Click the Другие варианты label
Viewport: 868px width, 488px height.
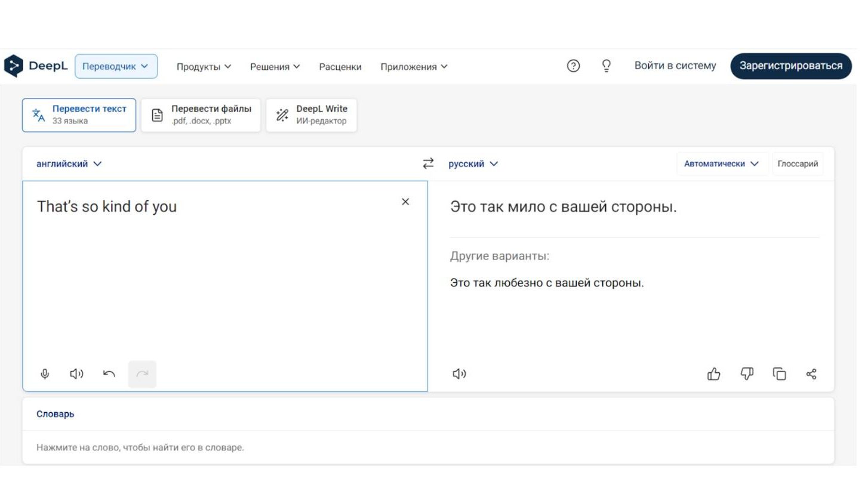[x=500, y=256]
